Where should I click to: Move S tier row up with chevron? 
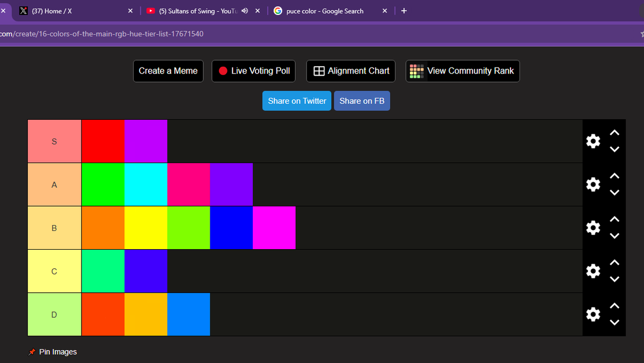(615, 133)
